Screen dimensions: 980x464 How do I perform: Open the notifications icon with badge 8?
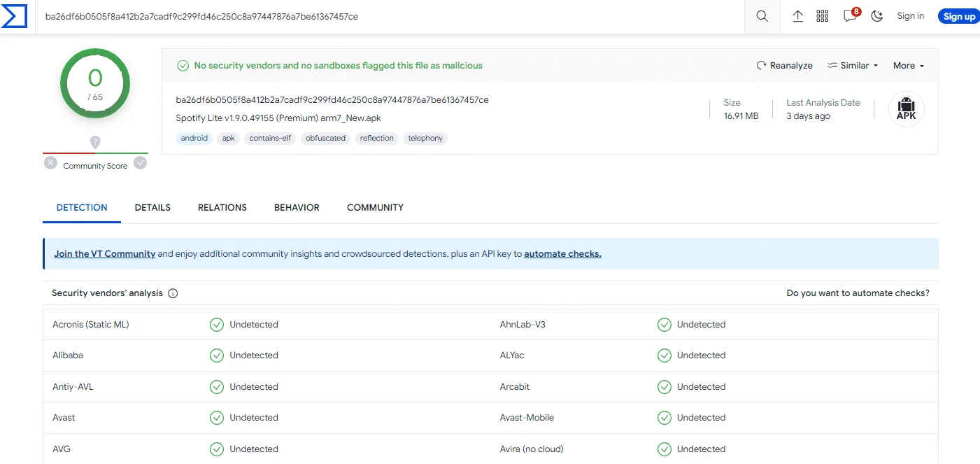pos(851,15)
